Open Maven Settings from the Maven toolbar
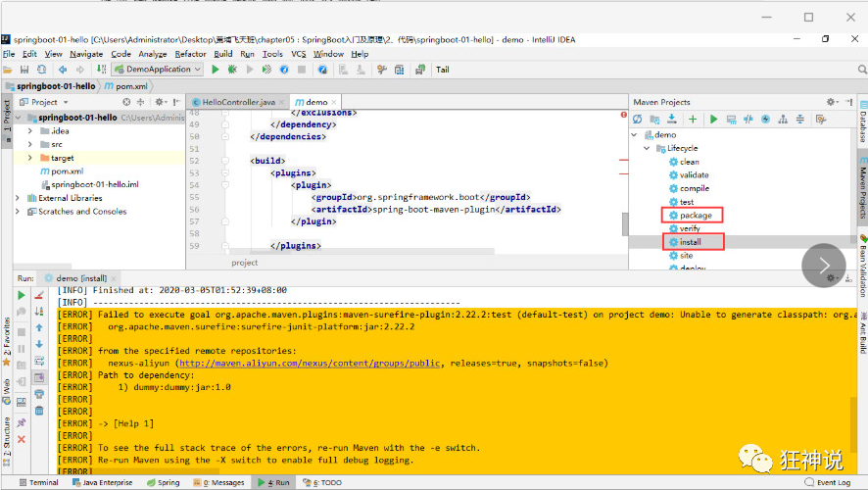 [x=821, y=119]
